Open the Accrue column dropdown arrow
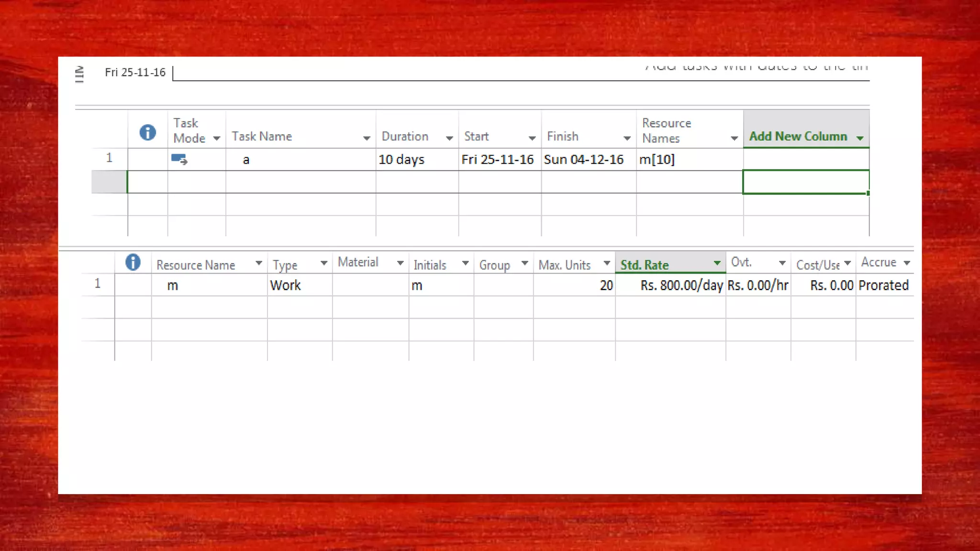Screen dimensions: 980x551 point(906,263)
